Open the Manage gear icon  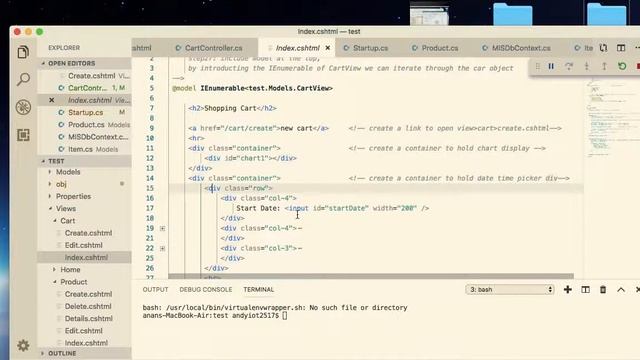click(x=23, y=345)
